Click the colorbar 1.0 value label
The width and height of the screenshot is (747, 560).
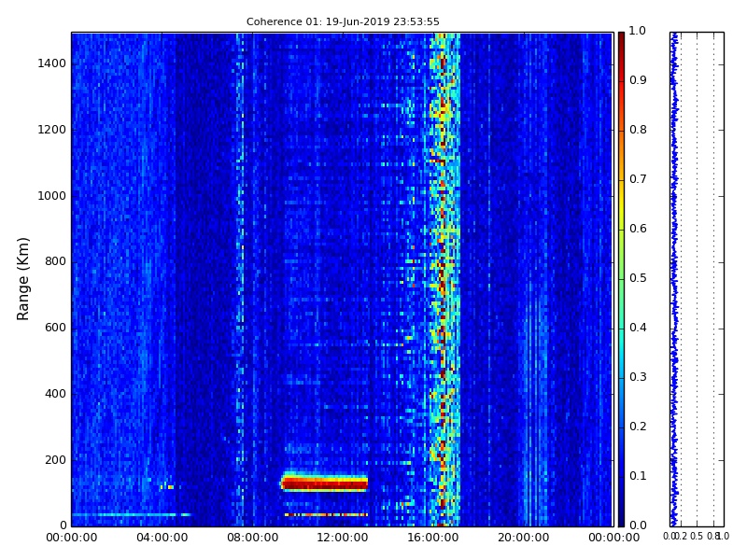point(638,31)
